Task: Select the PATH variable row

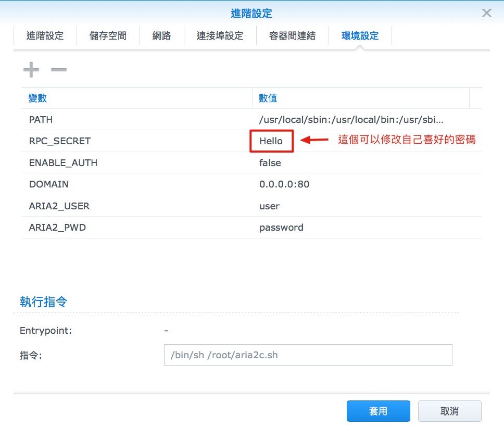Action: [41, 119]
